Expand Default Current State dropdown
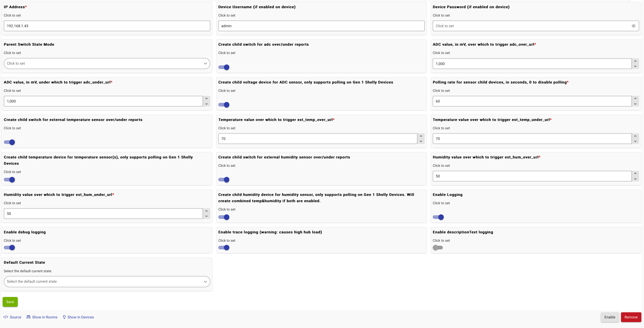The height and width of the screenshot is (328, 644). coord(107,281)
